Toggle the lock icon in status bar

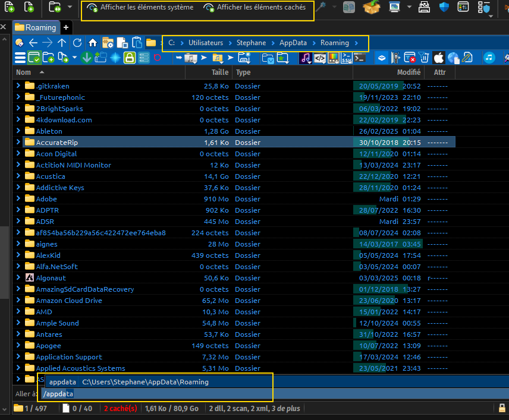click(x=501, y=408)
